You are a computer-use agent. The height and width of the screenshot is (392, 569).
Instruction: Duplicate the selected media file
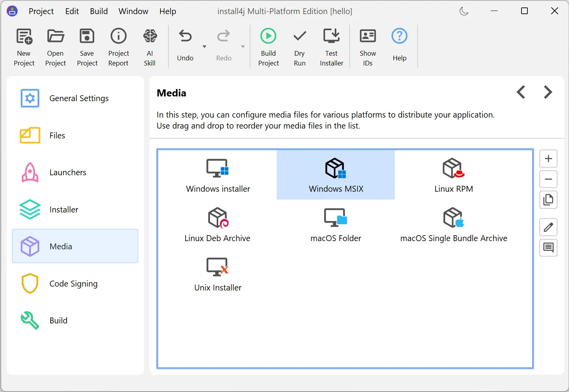[x=548, y=200]
